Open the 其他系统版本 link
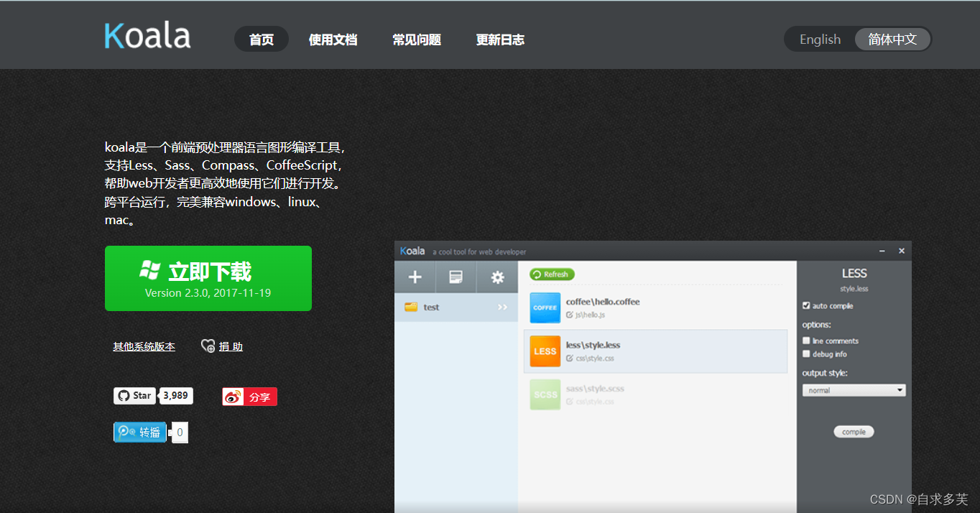The width and height of the screenshot is (980, 513). 144,346
